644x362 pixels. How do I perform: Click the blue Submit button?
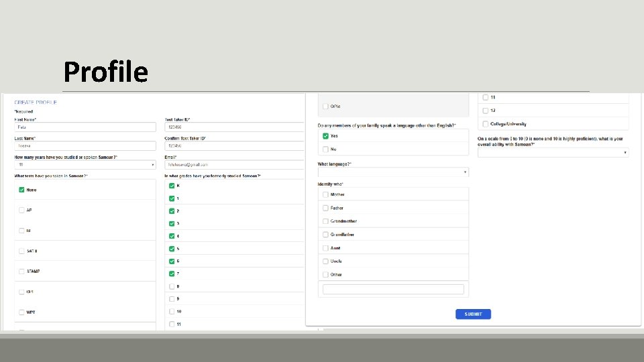pyautogui.click(x=473, y=314)
